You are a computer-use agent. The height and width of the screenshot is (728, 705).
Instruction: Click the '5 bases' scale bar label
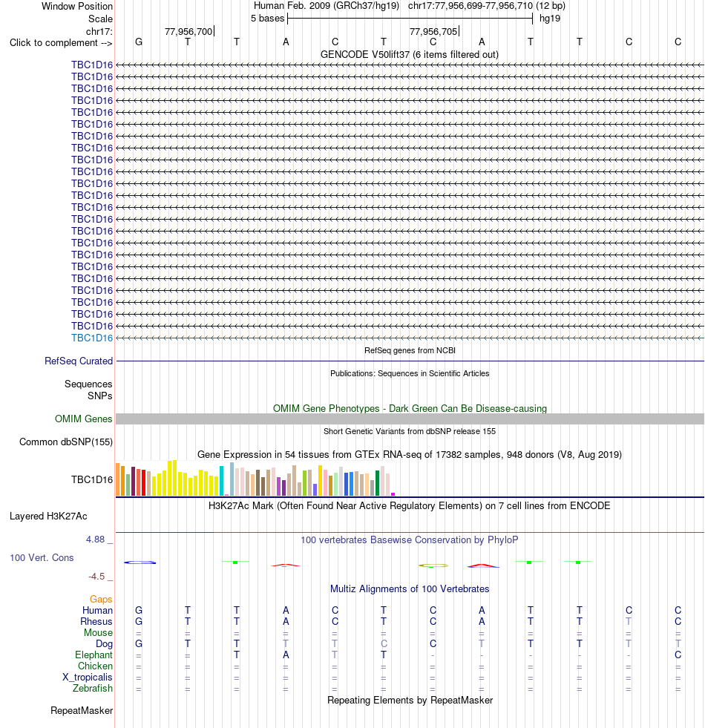click(267, 19)
